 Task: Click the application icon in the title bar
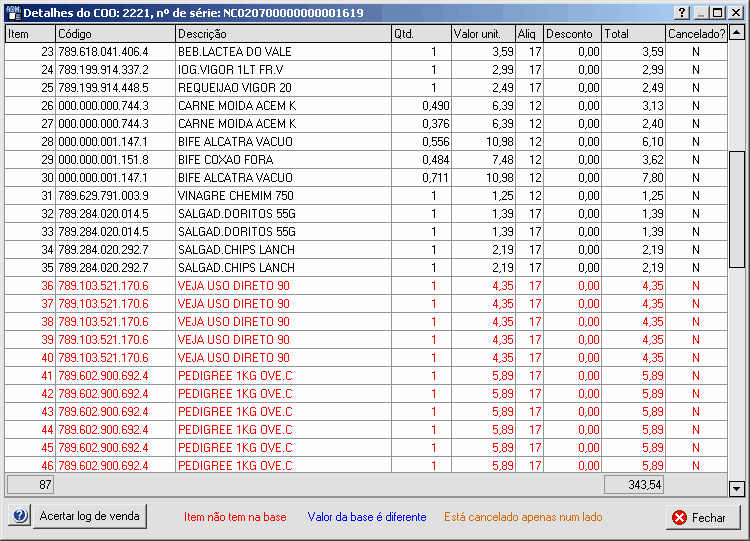tap(14, 12)
